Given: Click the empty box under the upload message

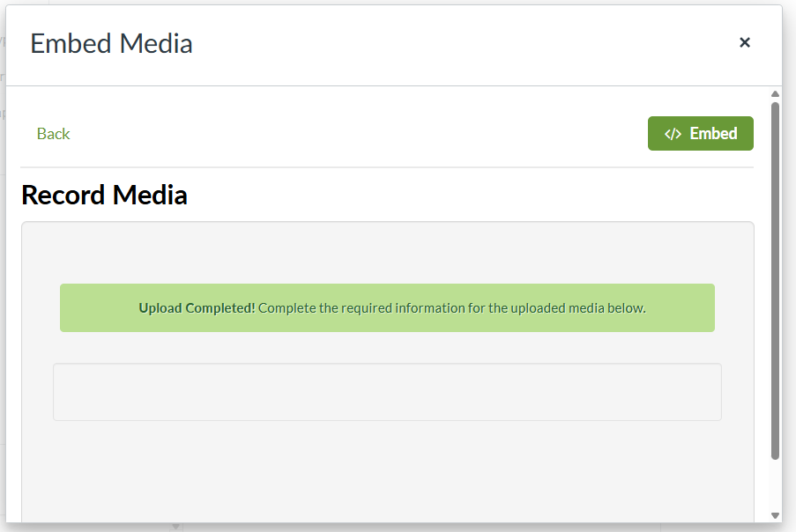Looking at the screenshot, I should (387, 392).
